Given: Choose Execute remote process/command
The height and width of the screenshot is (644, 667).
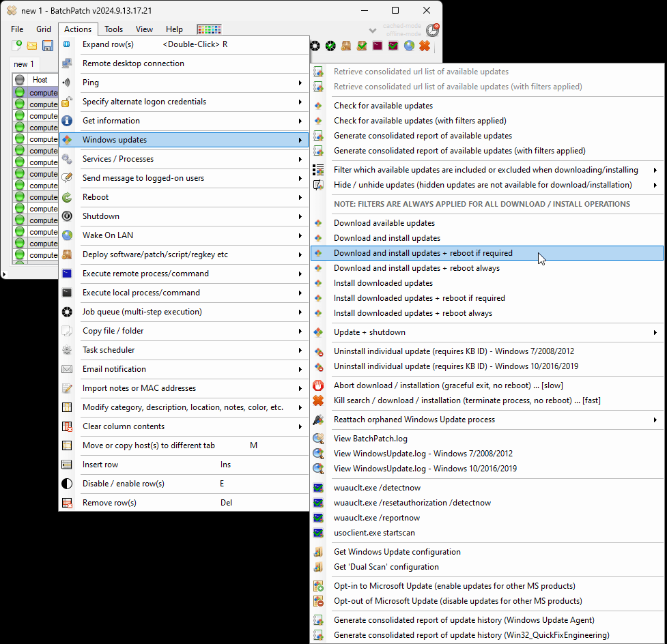Looking at the screenshot, I should coord(146,274).
